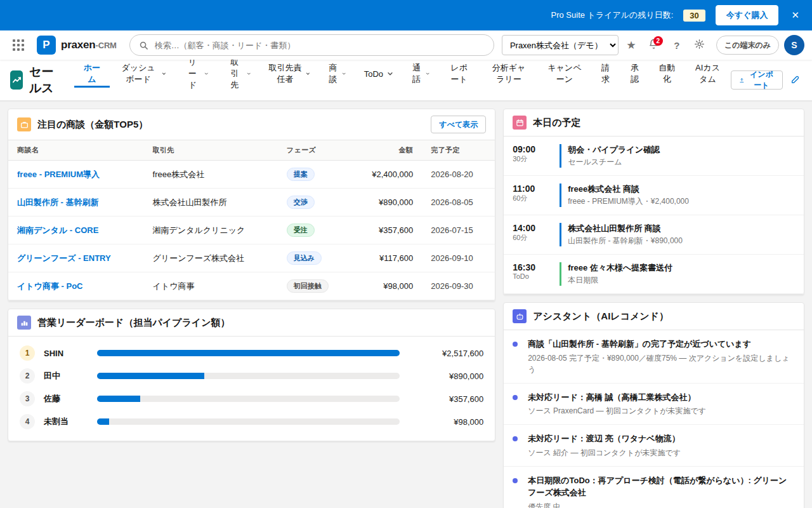Open the 自動化 tab
812x508 pixels.
click(x=667, y=74)
